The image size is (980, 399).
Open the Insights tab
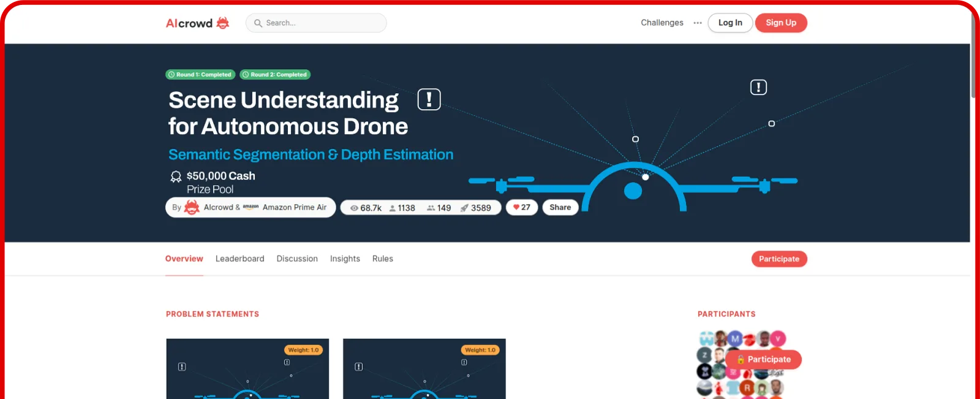pyautogui.click(x=345, y=259)
